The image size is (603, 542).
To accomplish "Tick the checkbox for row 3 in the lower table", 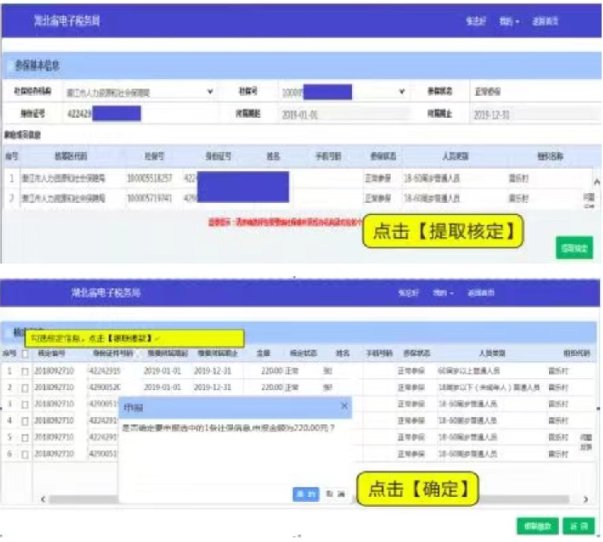I will tap(24, 403).
